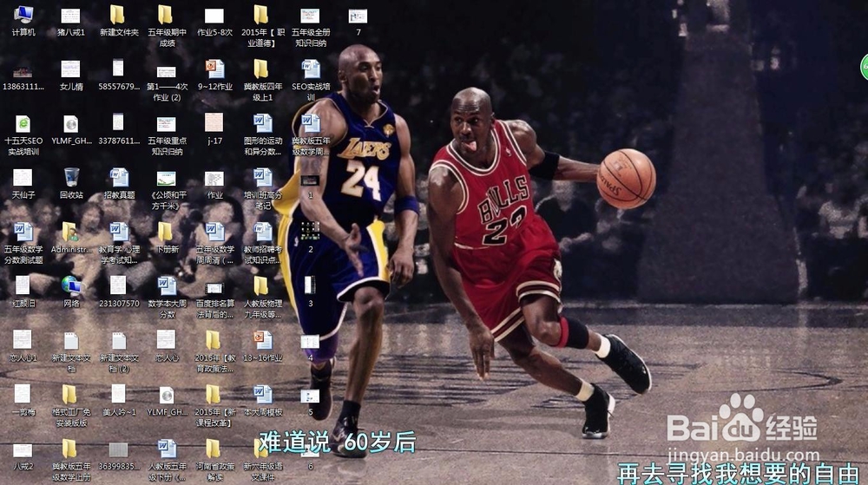The image size is (868, 485).
Task: Open the 计算机 desktop icon
Action: (x=23, y=15)
